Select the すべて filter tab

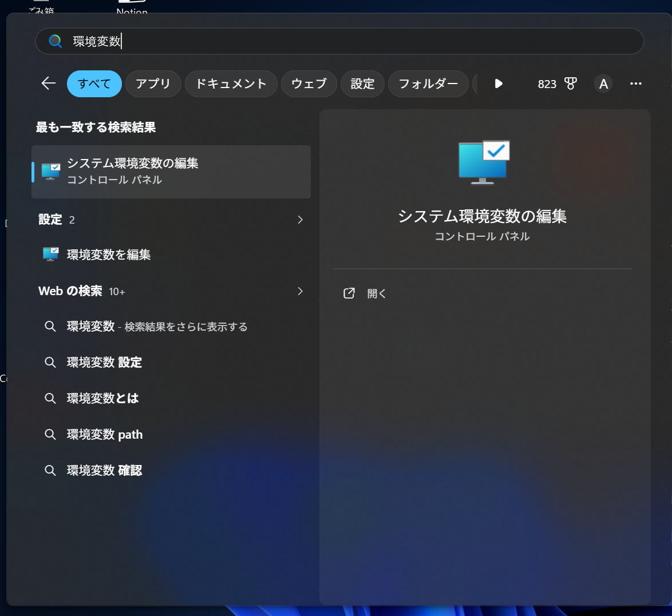[x=94, y=84]
